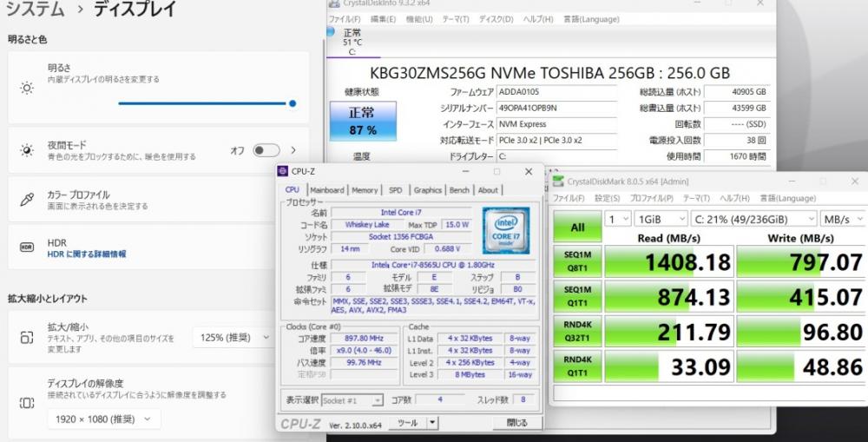Run the SEQ1M Q1T1 benchmark
868x442 pixels.
coord(577,296)
